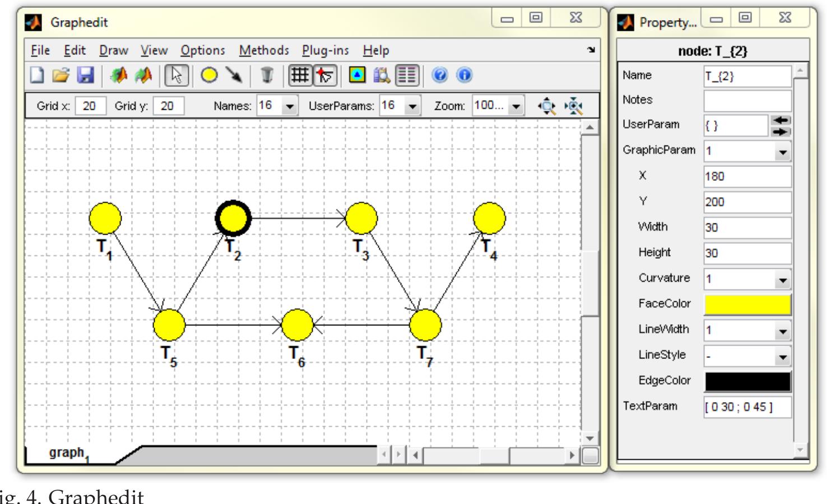
Task: Click the save diskette icon
Action: click(x=85, y=75)
